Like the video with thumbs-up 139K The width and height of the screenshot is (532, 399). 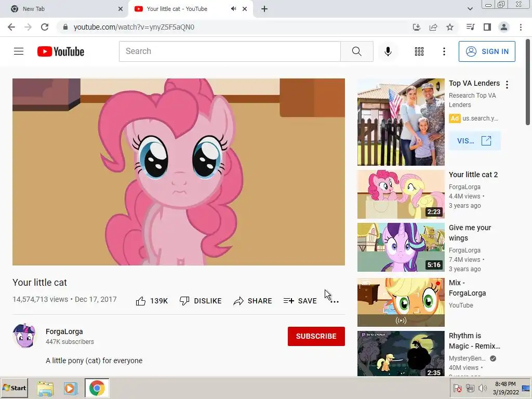152,301
